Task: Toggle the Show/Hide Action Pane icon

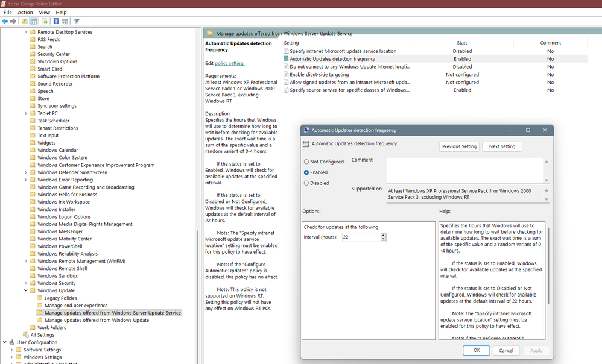Action: point(65,22)
